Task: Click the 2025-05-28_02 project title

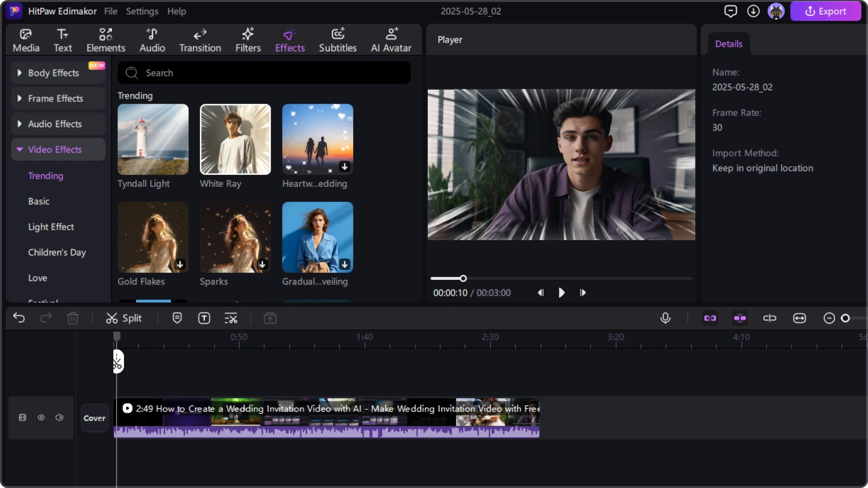Action: pos(471,11)
